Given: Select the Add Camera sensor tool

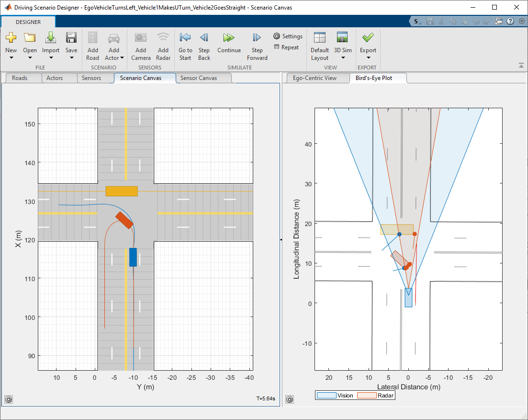Looking at the screenshot, I should pyautogui.click(x=140, y=45).
